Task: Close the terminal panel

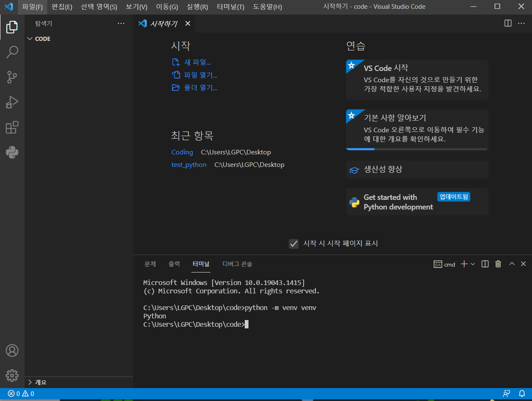Action: coord(523,264)
